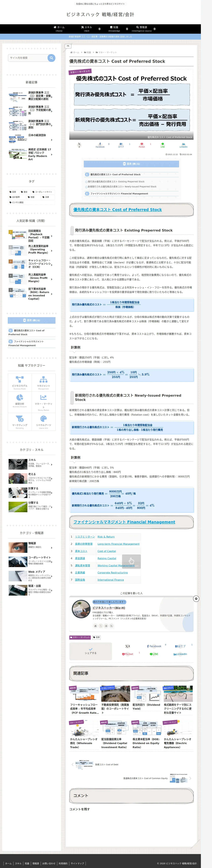Screen dimensions: 212x868
Task: Click the bottom Pocket share button
Action: click(x=128, y=654)
